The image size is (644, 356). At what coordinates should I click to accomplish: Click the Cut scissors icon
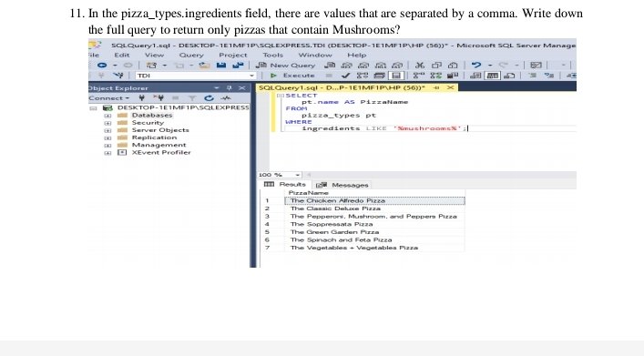pos(419,65)
